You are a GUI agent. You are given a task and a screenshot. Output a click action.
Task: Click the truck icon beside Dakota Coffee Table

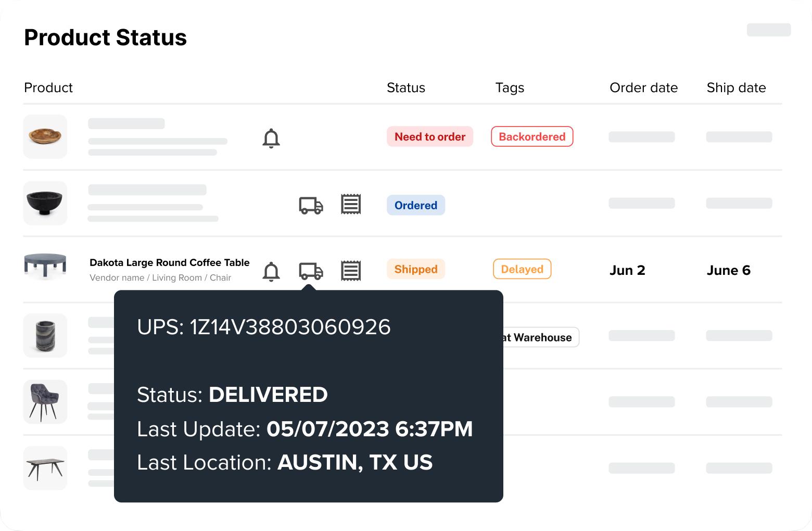pyautogui.click(x=311, y=271)
